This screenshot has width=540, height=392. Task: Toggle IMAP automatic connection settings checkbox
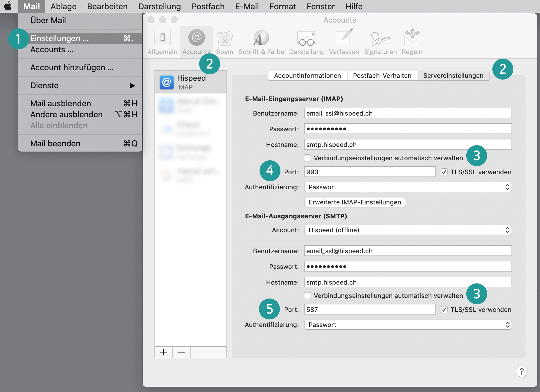[x=307, y=158]
